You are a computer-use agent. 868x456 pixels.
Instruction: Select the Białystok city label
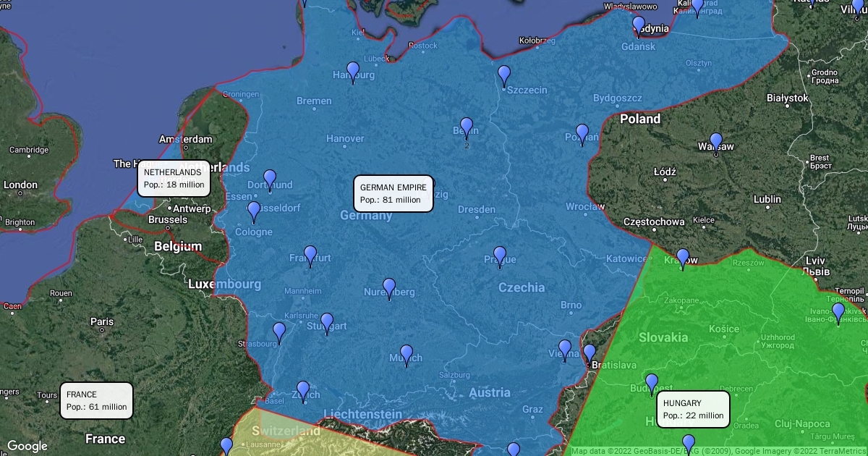tap(787, 97)
